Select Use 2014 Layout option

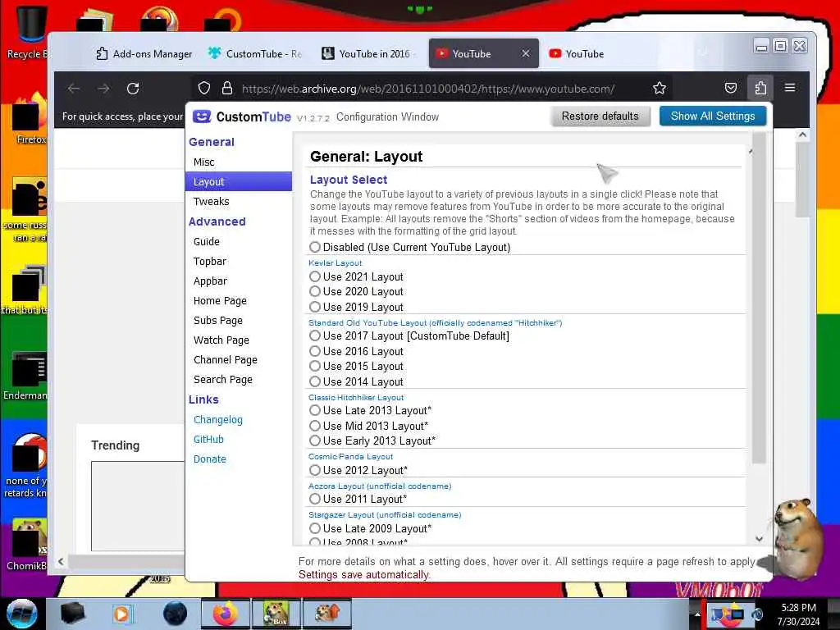pos(315,381)
